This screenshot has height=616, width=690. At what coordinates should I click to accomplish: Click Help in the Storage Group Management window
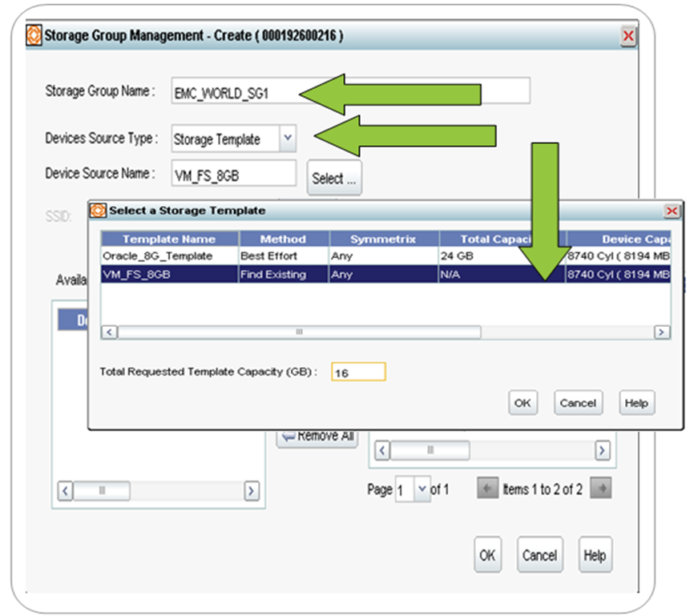pos(595,555)
